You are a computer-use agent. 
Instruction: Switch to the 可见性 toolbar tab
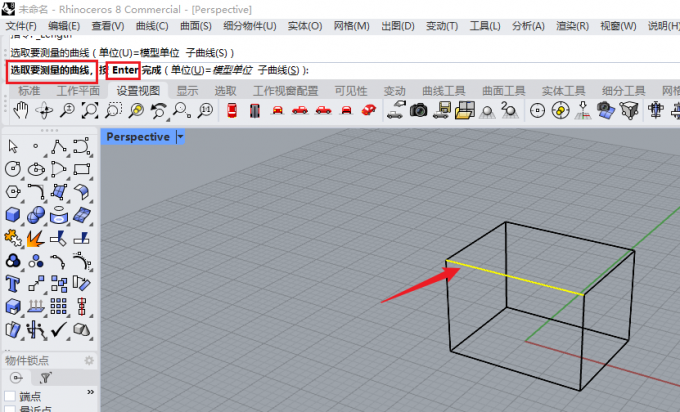click(351, 91)
